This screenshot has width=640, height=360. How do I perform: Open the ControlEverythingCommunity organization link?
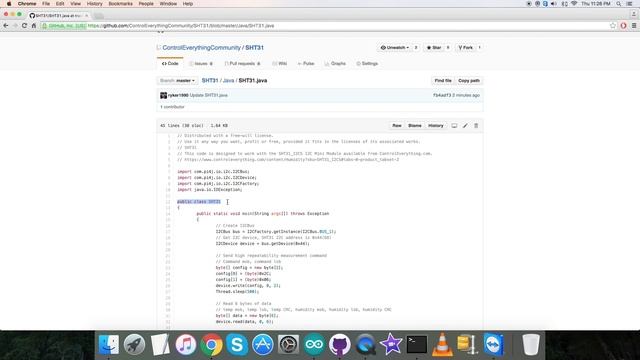click(202, 48)
